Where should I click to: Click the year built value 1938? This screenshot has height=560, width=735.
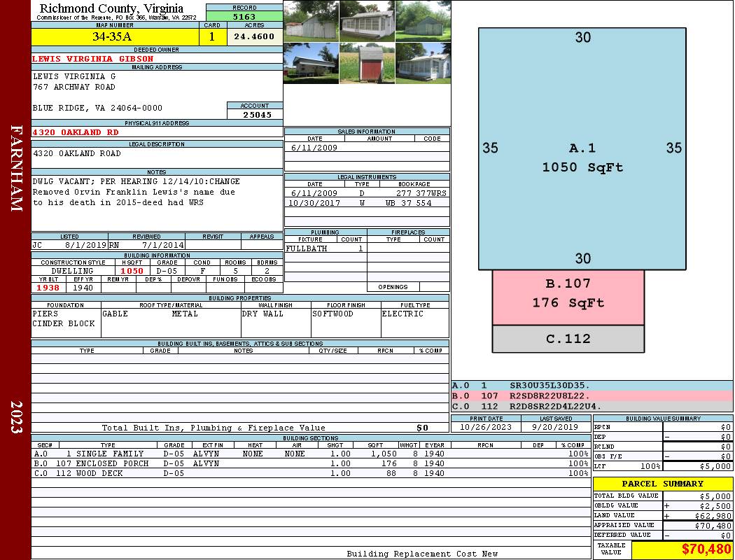point(48,288)
